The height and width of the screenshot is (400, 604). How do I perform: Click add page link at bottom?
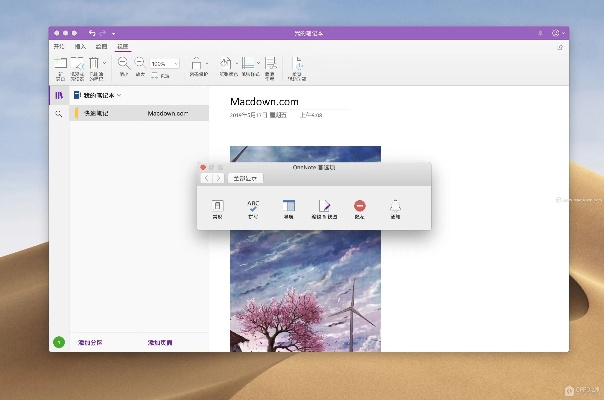[160, 342]
